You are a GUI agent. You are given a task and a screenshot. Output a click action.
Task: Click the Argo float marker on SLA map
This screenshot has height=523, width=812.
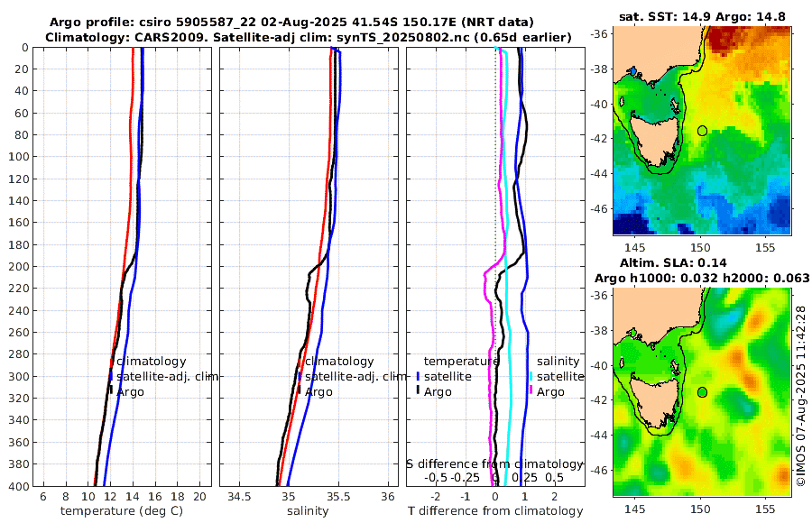tap(702, 392)
